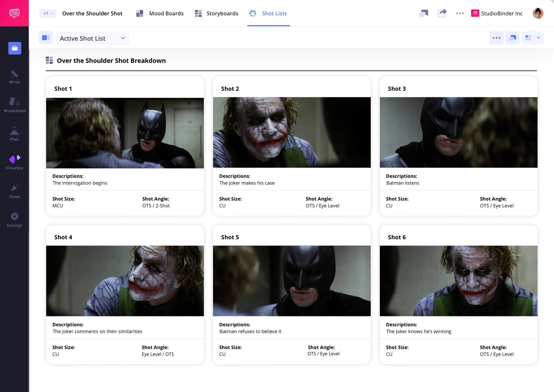Open the projects briefcase icon in sidebar
This screenshot has width=554, height=392.
click(x=15, y=48)
